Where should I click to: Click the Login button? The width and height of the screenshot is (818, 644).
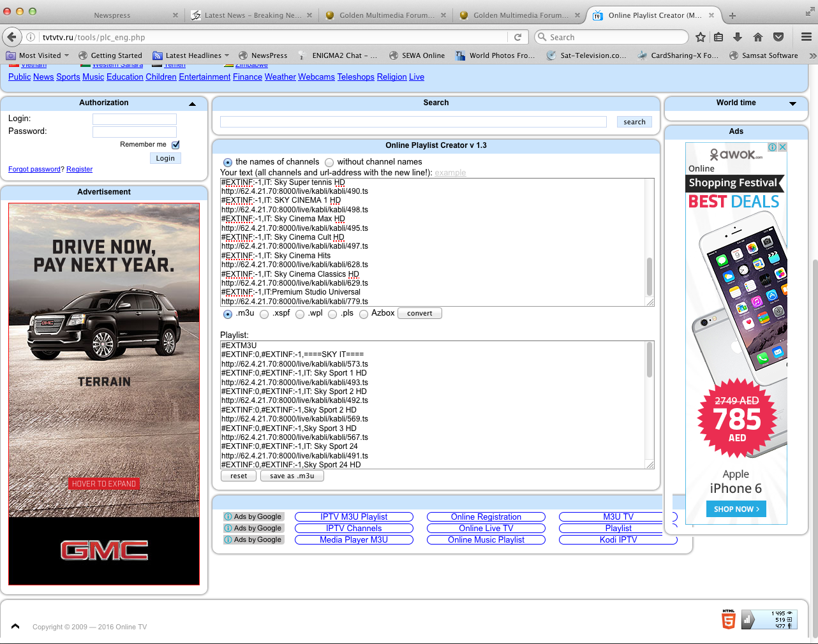coord(165,158)
